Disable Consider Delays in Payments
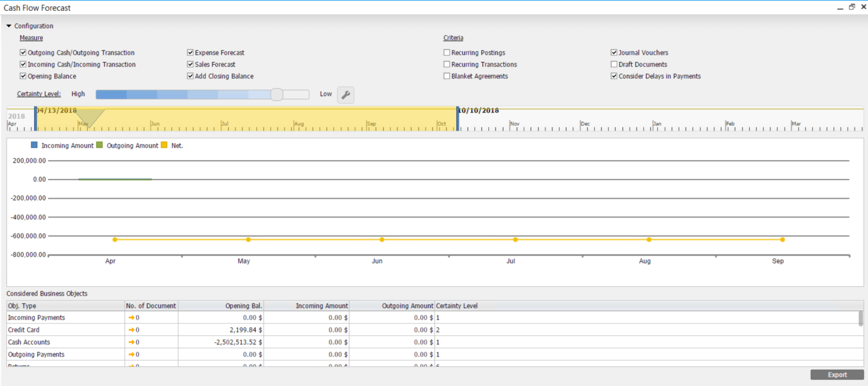868x386 pixels. pyautogui.click(x=614, y=76)
